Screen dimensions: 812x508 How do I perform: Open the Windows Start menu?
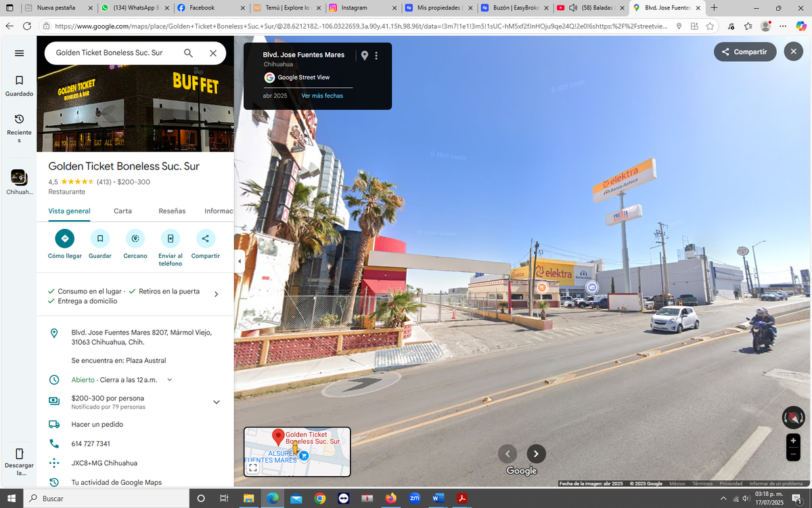[10, 499]
